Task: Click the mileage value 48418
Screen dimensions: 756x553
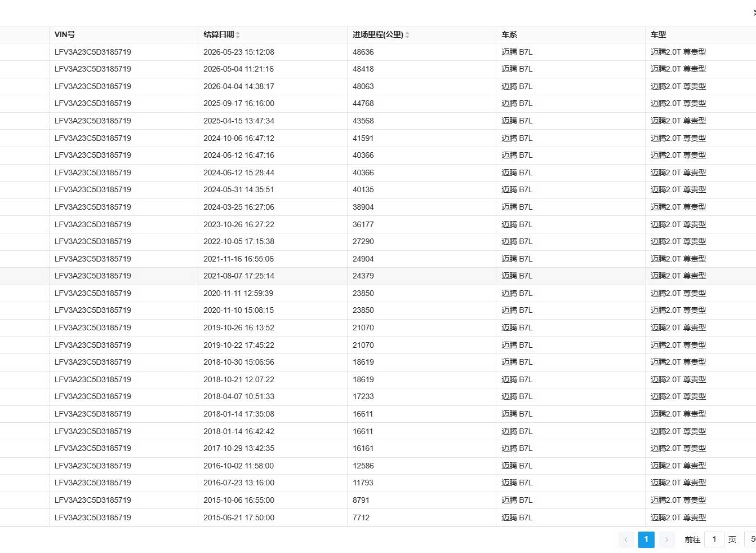Action: click(x=363, y=69)
